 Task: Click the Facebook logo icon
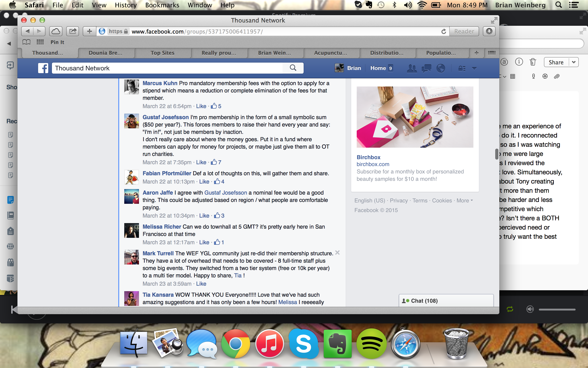point(43,68)
